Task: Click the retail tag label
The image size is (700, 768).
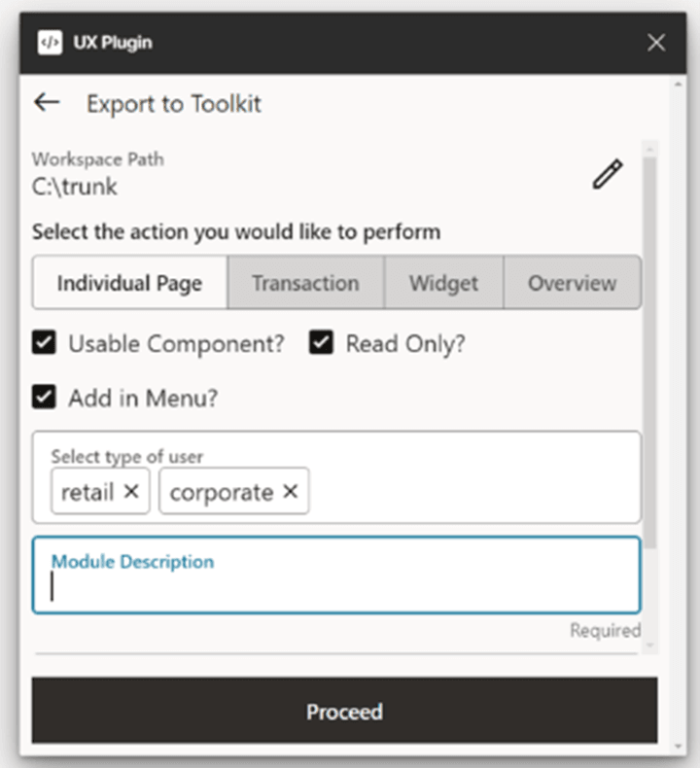Action: 87,492
